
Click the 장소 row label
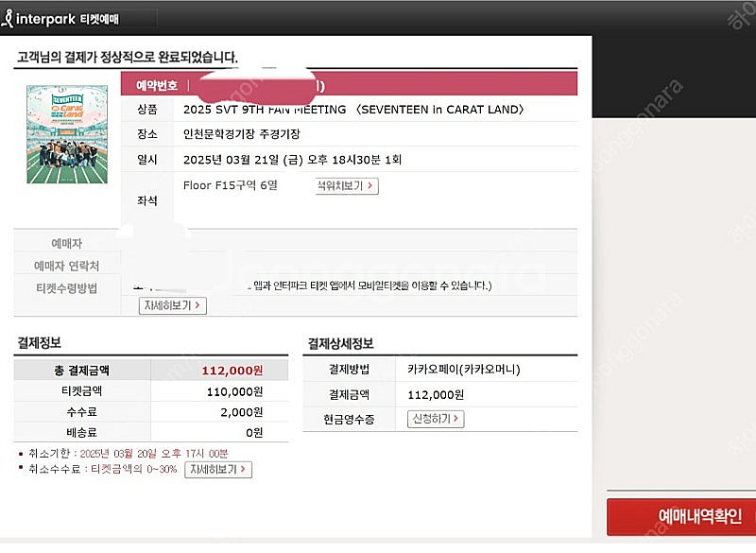pos(147,133)
